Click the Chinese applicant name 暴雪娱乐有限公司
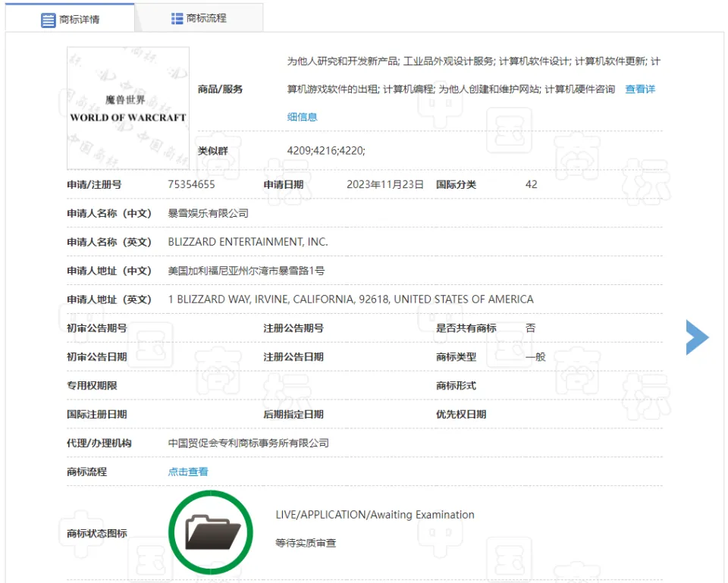 208,213
